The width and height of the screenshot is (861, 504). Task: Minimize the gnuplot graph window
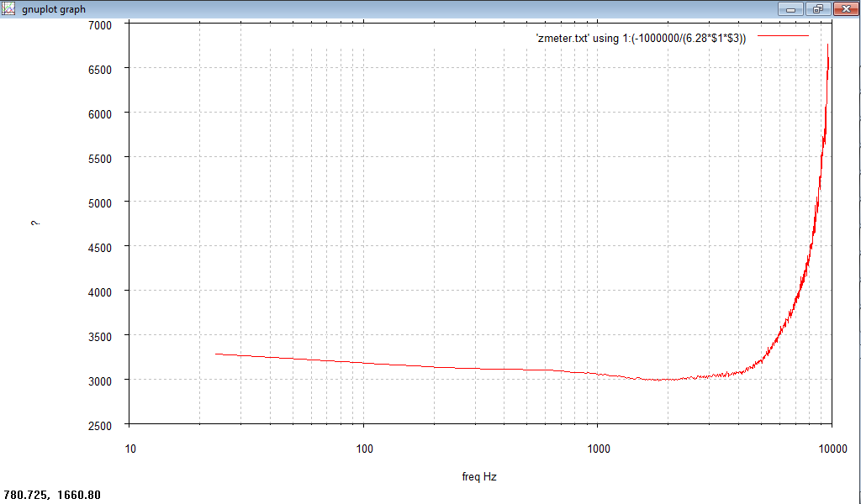(x=790, y=8)
